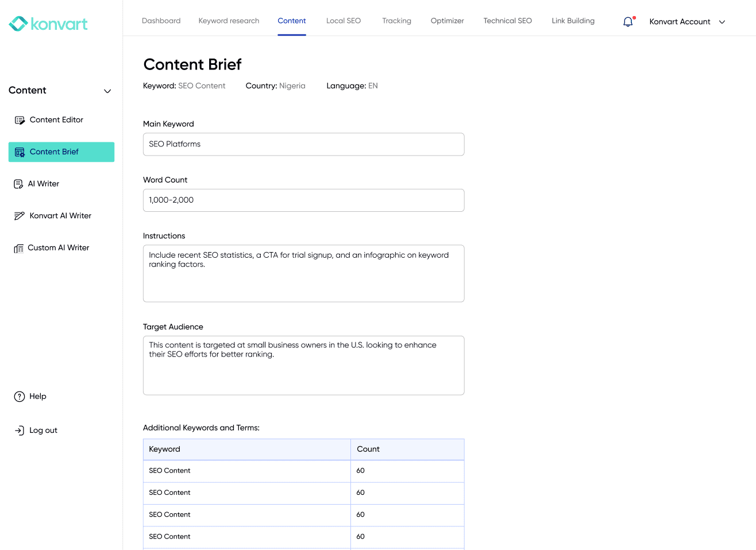Screen dimensions: 756x550
Task: Go to the Dashboard tab
Action: click(x=161, y=21)
